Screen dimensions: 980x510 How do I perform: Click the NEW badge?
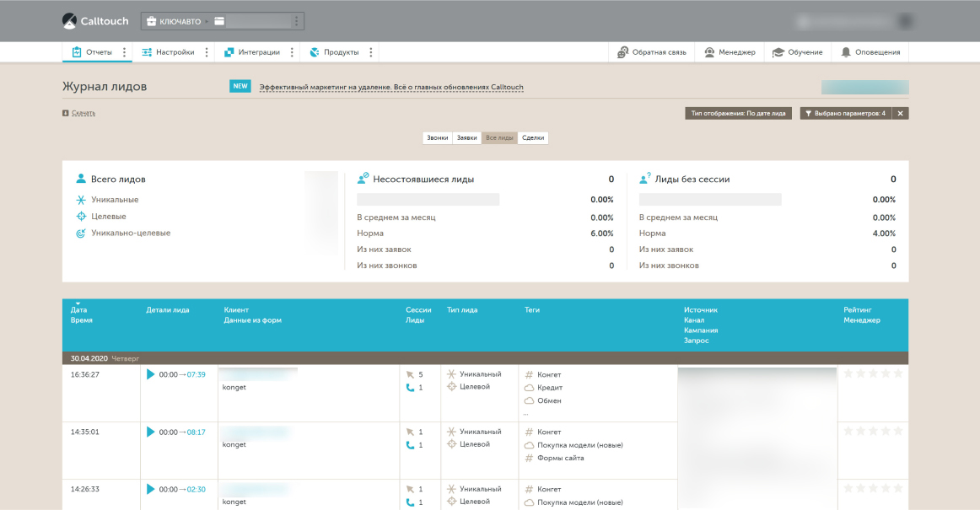(240, 86)
